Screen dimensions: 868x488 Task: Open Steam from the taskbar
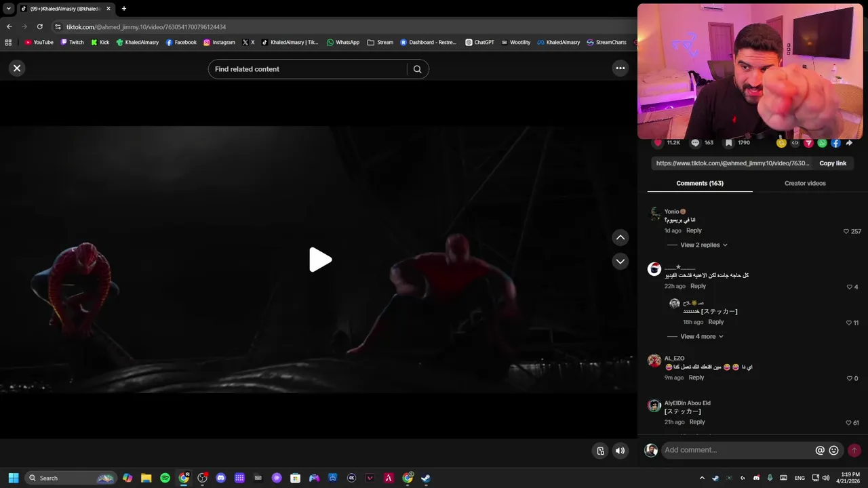[425, 478]
